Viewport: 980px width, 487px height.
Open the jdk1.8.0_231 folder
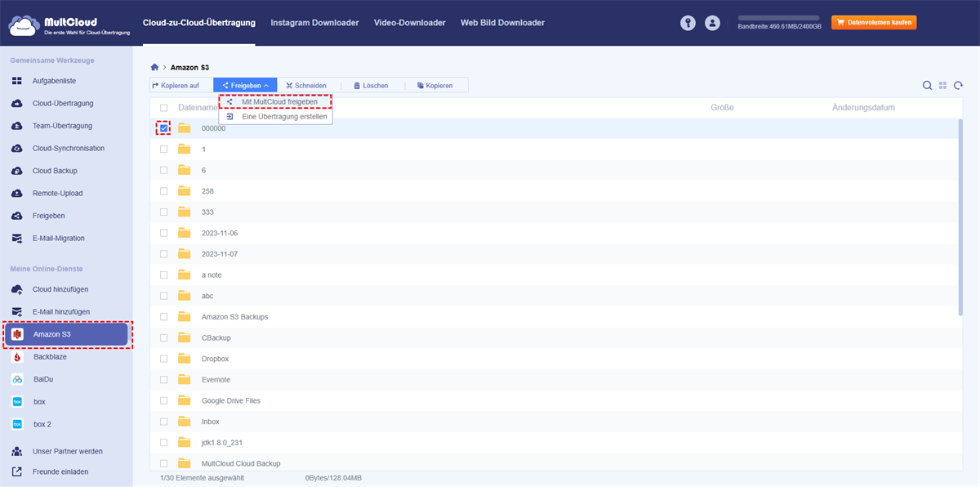[224, 443]
